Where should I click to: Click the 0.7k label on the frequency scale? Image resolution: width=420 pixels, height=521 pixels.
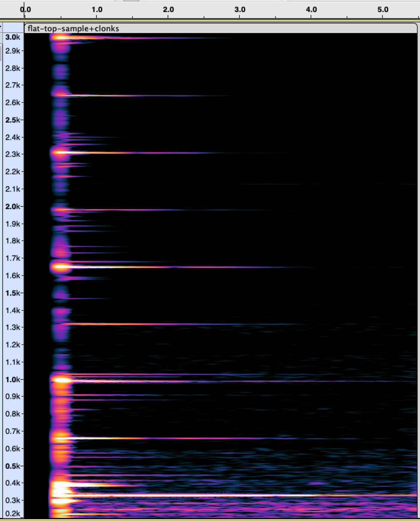click(13, 431)
